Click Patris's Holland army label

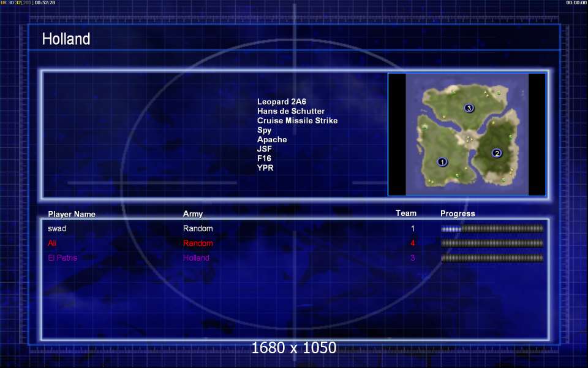point(196,258)
